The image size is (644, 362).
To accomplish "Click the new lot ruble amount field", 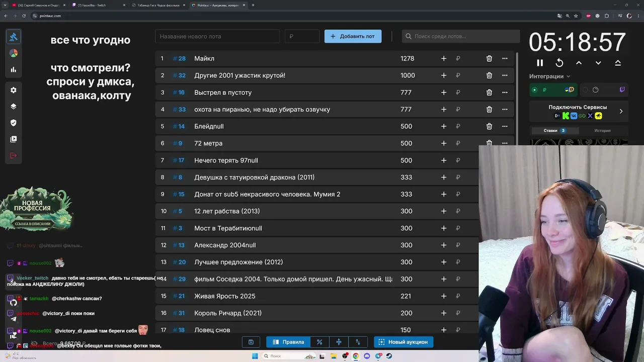I will pyautogui.click(x=302, y=36).
